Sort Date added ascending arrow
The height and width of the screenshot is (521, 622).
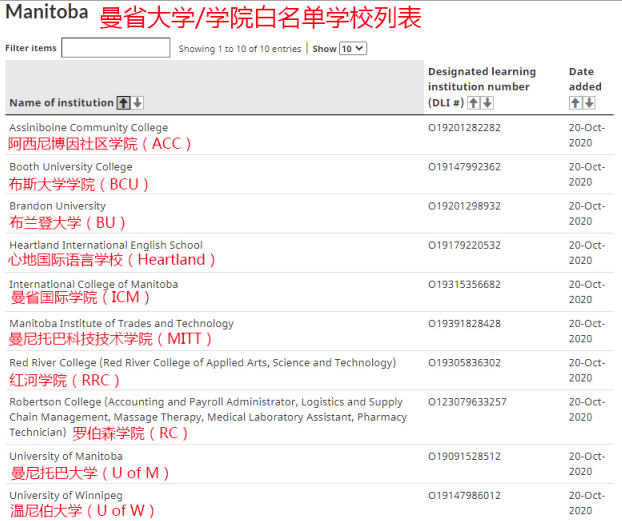(576, 103)
